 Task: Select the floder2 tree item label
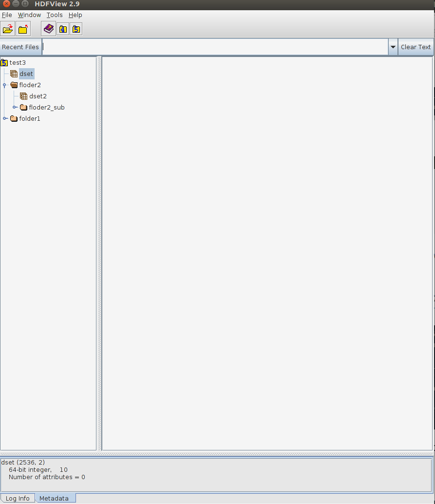click(x=30, y=85)
